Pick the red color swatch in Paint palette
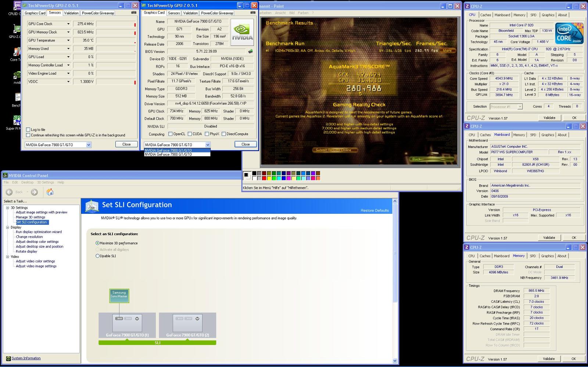588x367 pixels. (x=264, y=178)
